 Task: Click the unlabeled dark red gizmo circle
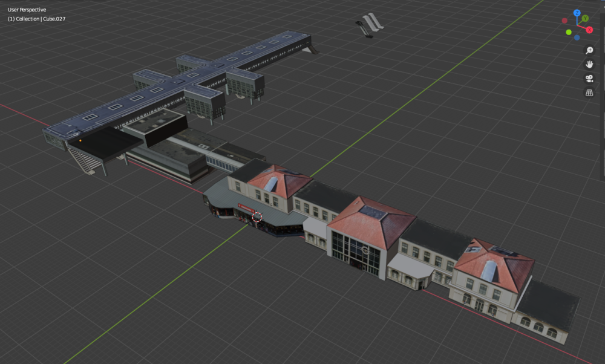[565, 21]
